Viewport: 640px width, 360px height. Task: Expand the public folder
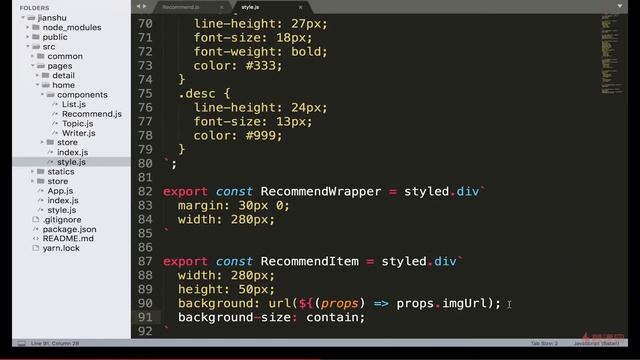pyautogui.click(x=28, y=37)
